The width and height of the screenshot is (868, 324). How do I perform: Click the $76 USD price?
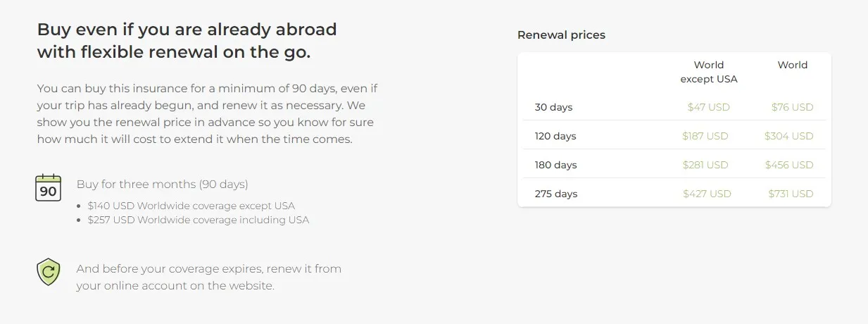[x=792, y=108]
